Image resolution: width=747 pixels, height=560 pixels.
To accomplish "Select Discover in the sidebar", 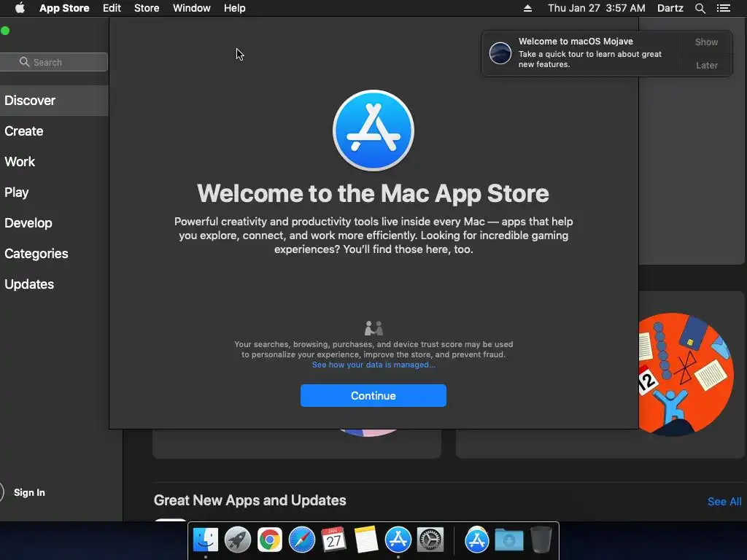I will coord(54,101).
